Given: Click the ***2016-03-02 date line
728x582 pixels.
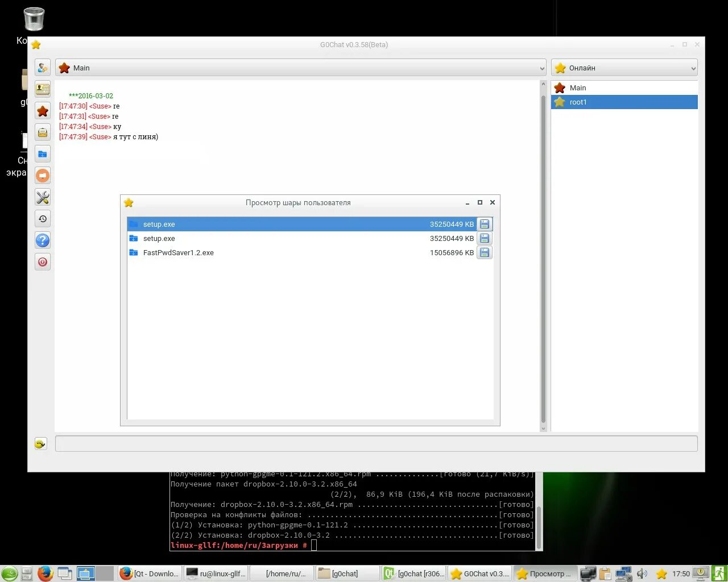Looking at the screenshot, I should (91, 96).
